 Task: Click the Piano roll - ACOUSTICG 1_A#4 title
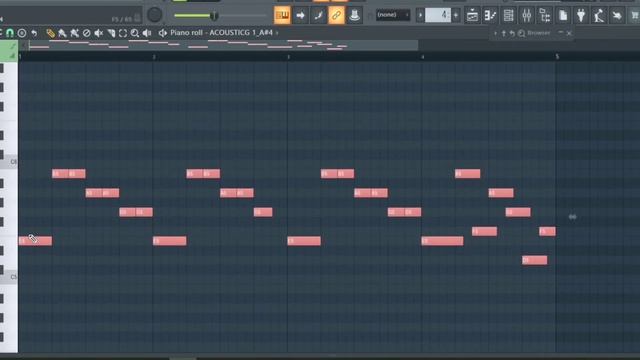pyautogui.click(x=221, y=32)
